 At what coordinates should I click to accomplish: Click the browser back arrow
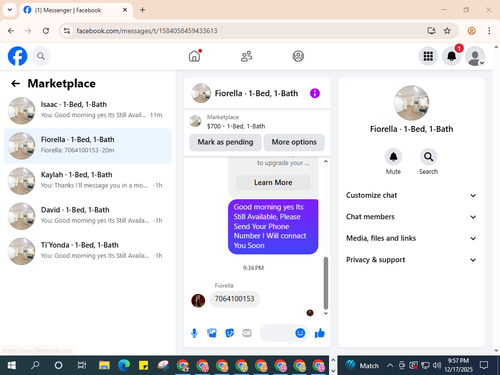click(11, 31)
